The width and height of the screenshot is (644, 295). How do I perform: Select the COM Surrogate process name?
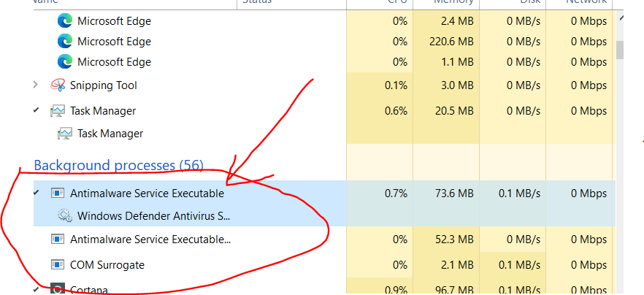coord(107,265)
